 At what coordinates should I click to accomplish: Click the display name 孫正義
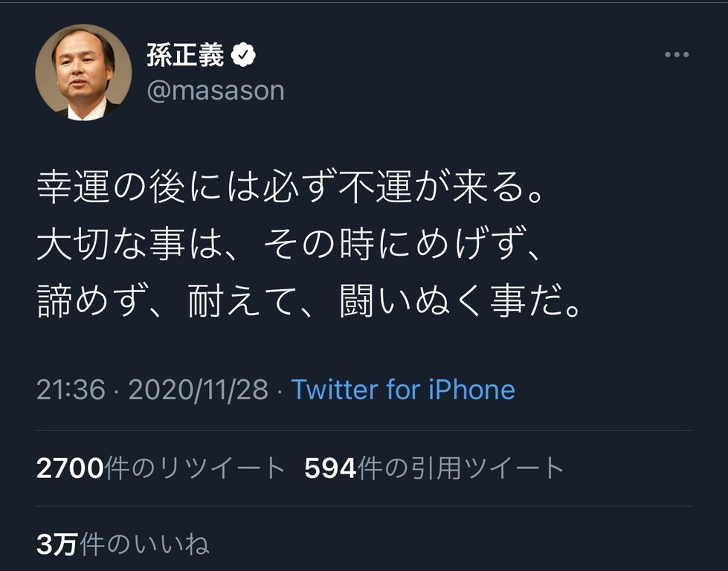(x=184, y=54)
